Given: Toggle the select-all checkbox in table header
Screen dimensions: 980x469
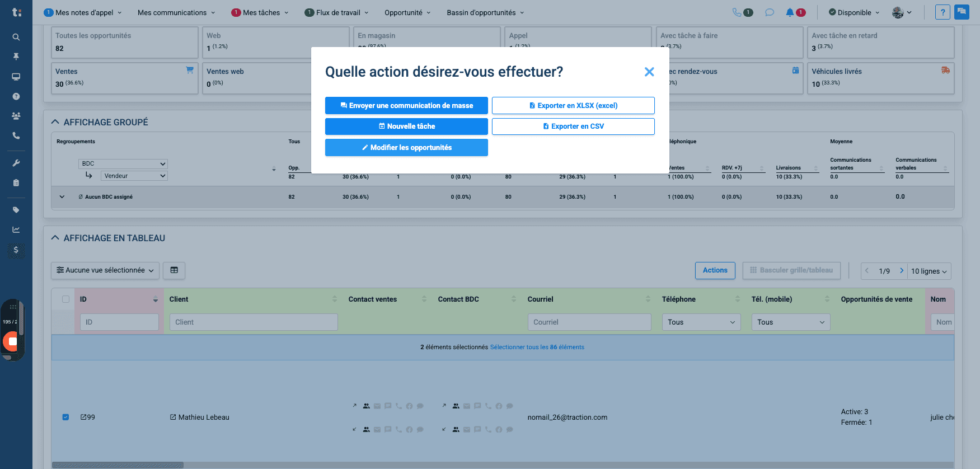Looking at the screenshot, I should pos(65,299).
